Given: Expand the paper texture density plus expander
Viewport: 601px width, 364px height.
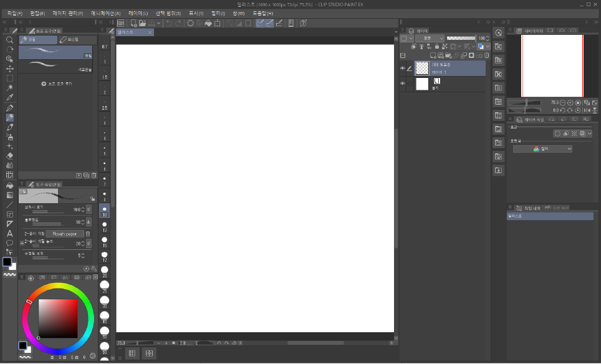Looking at the screenshot, I should 22,243.
